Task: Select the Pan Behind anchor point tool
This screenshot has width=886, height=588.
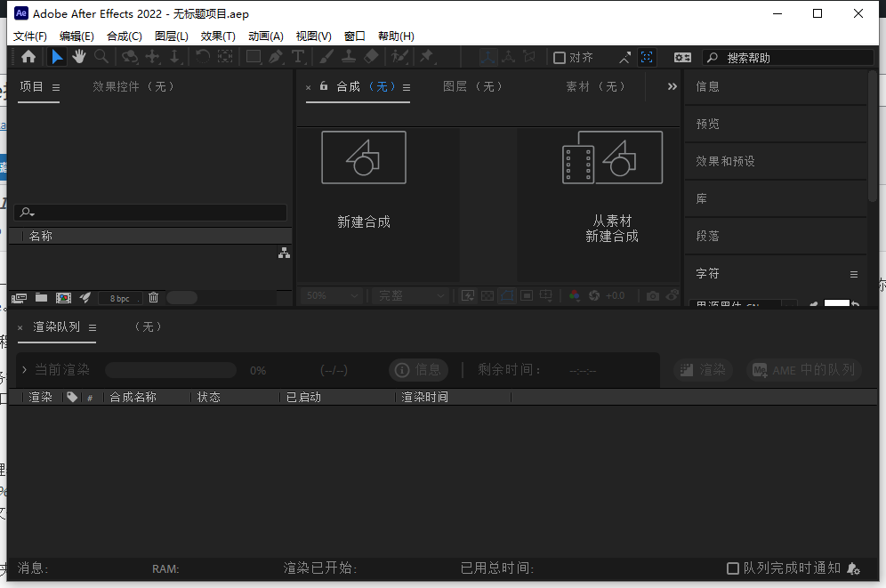Action: (x=225, y=56)
